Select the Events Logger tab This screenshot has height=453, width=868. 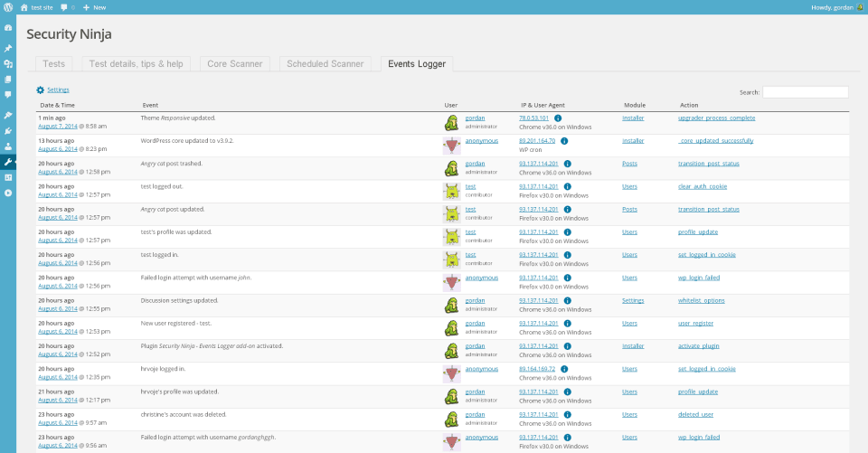tap(417, 63)
